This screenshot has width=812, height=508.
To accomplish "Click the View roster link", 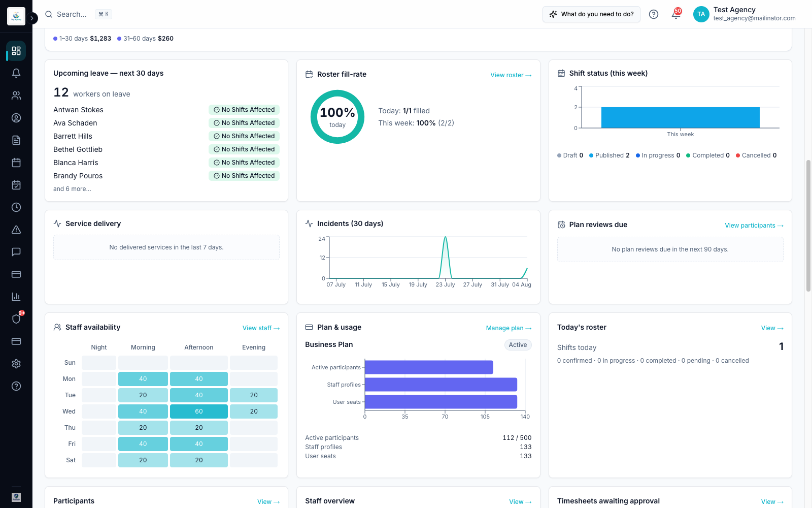I will (x=511, y=75).
